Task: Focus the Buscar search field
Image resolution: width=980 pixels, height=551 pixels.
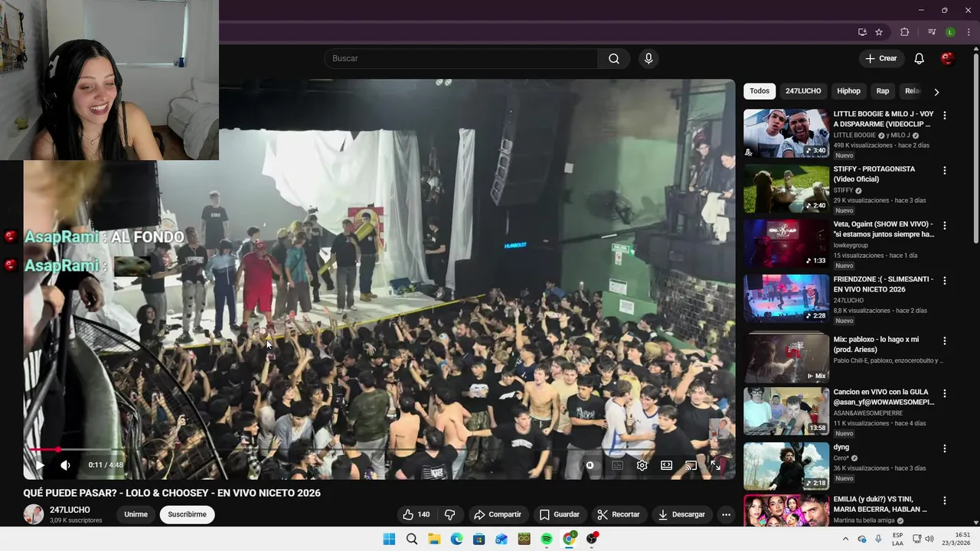Action: 461,59
